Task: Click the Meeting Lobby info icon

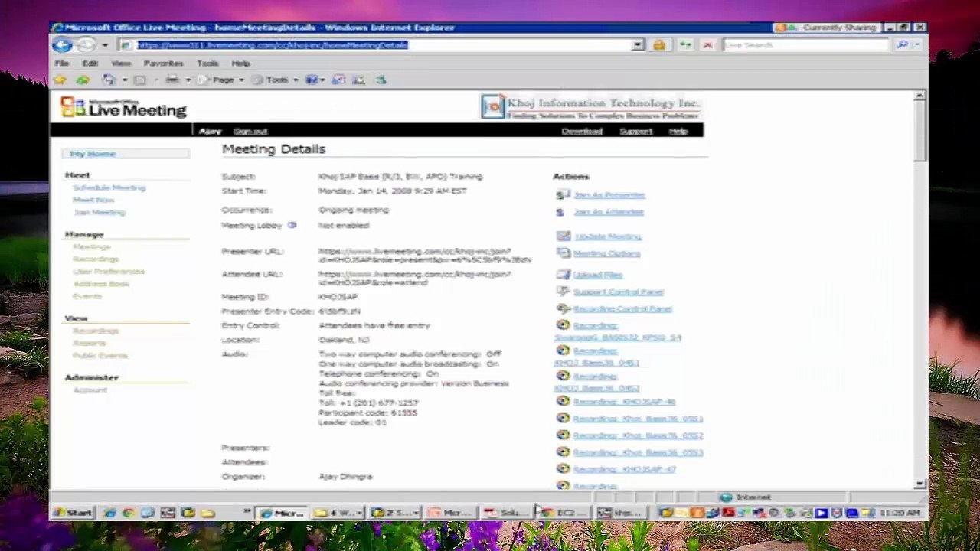Action: (292, 225)
